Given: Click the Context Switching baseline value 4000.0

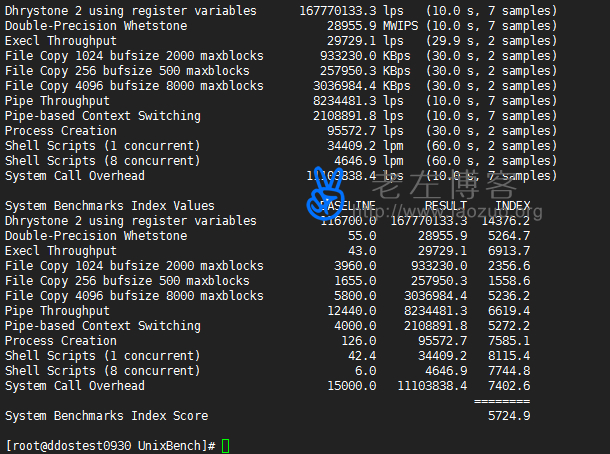Looking at the screenshot, I should [x=354, y=326].
